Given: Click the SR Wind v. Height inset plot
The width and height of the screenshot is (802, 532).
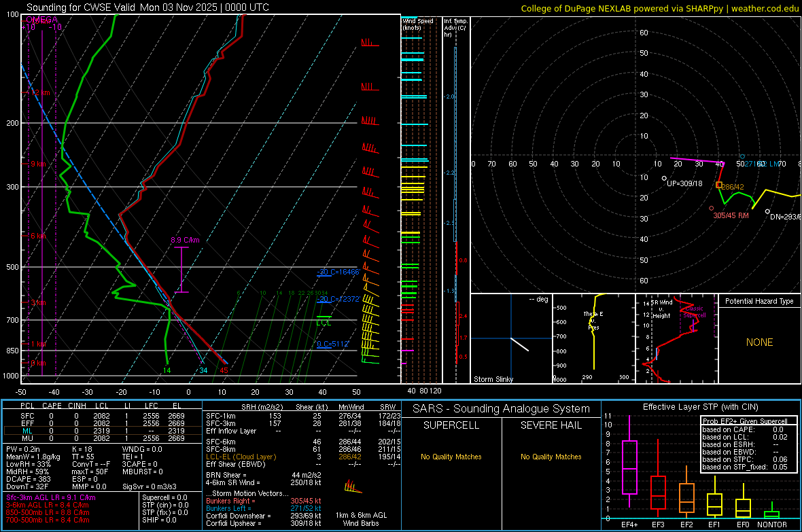Looking at the screenshot, I should tap(677, 338).
